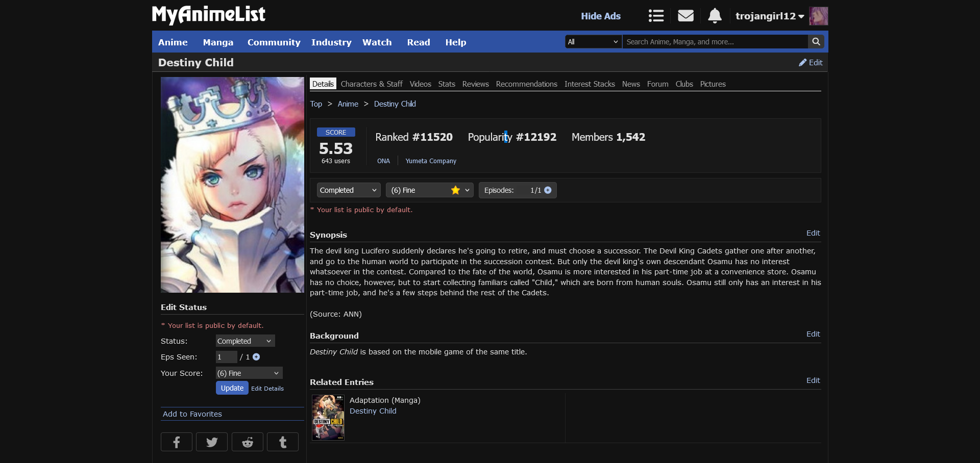Open the Completed status dropdown near score
Viewport: 980px width, 463px height.
point(349,190)
